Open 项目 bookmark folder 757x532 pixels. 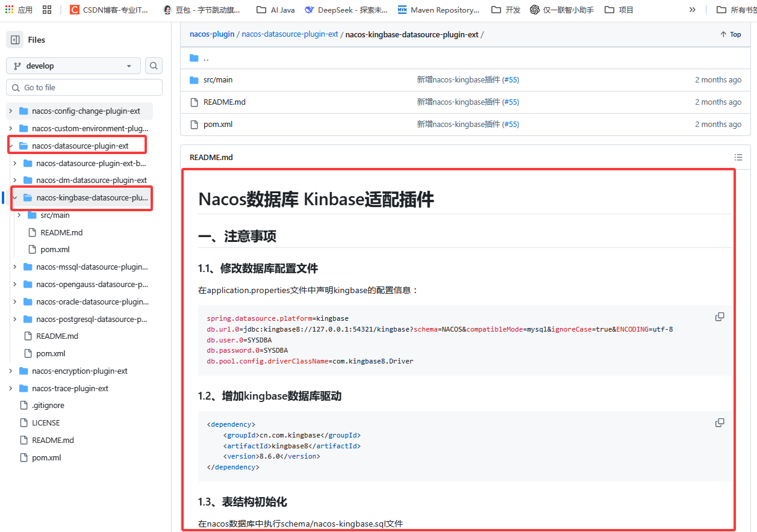(x=619, y=10)
